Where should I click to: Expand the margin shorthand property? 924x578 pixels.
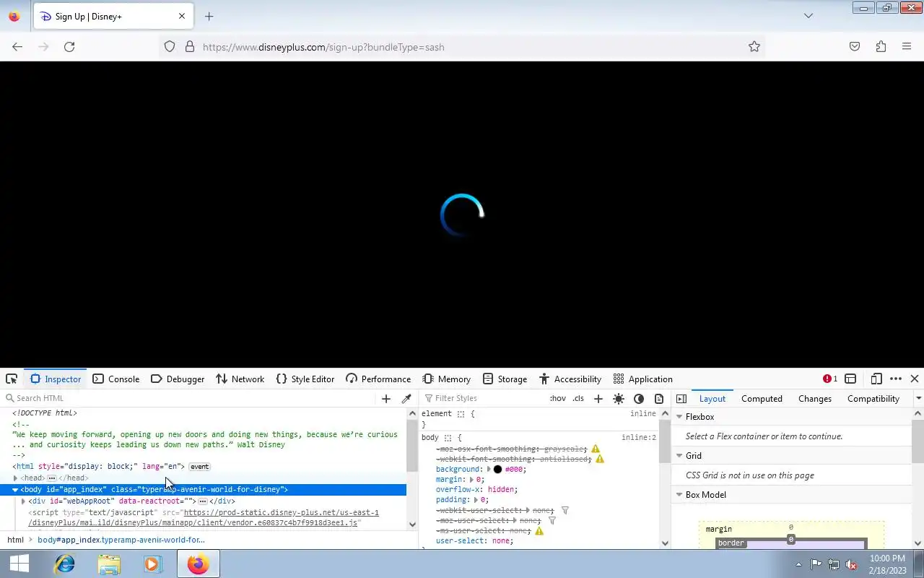[x=471, y=479]
